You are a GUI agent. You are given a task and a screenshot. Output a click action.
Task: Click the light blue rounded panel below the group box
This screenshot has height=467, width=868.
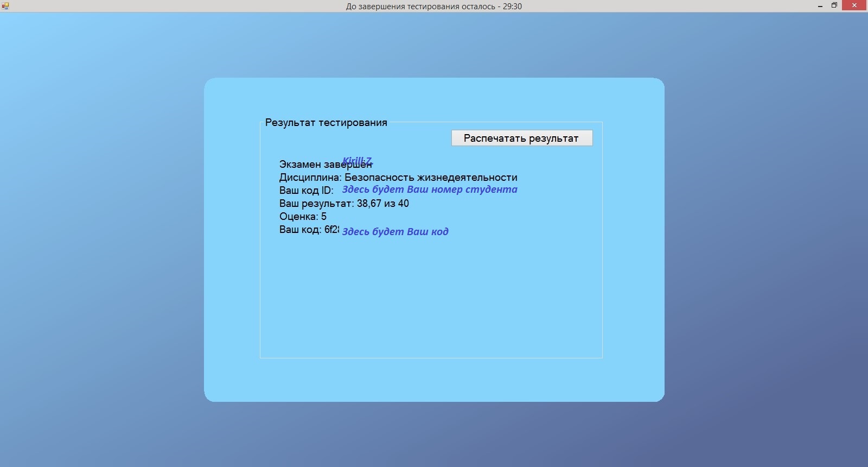(434, 380)
